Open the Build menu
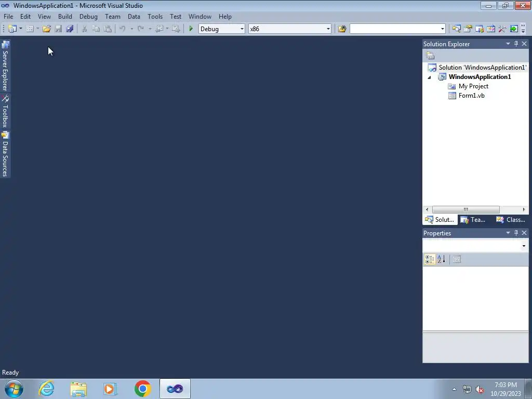532x399 pixels. [x=65, y=17]
